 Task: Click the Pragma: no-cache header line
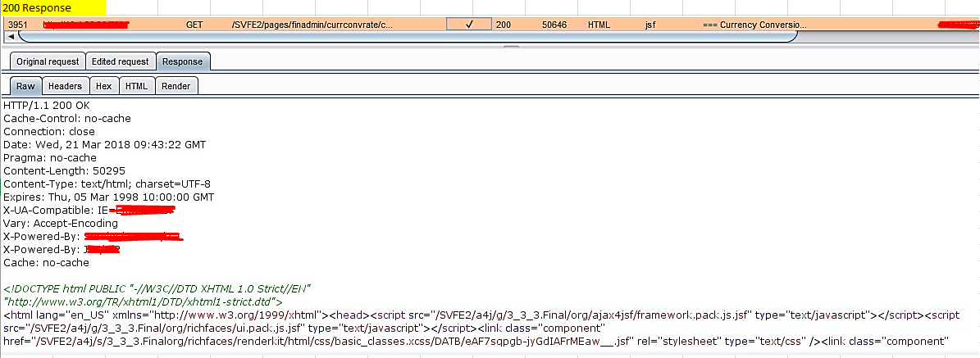point(50,157)
